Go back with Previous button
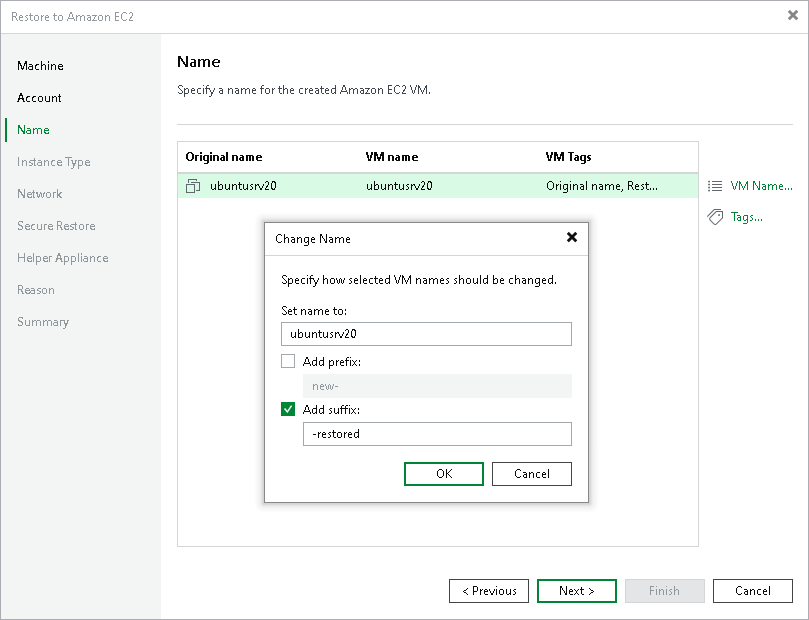The width and height of the screenshot is (809, 620). pos(489,591)
